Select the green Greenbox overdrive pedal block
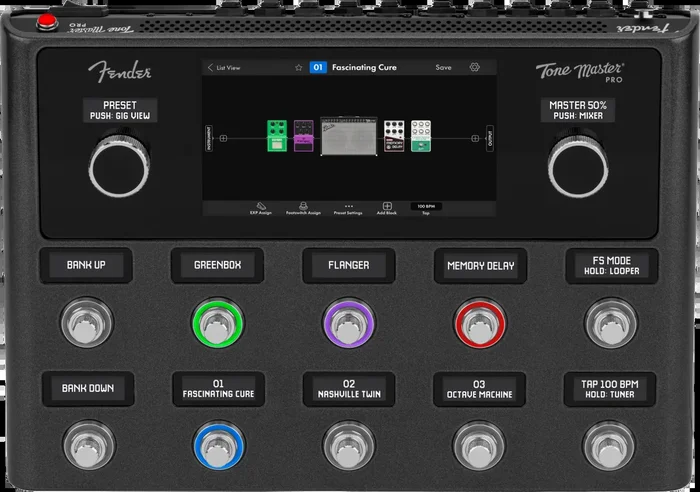 coord(277,136)
